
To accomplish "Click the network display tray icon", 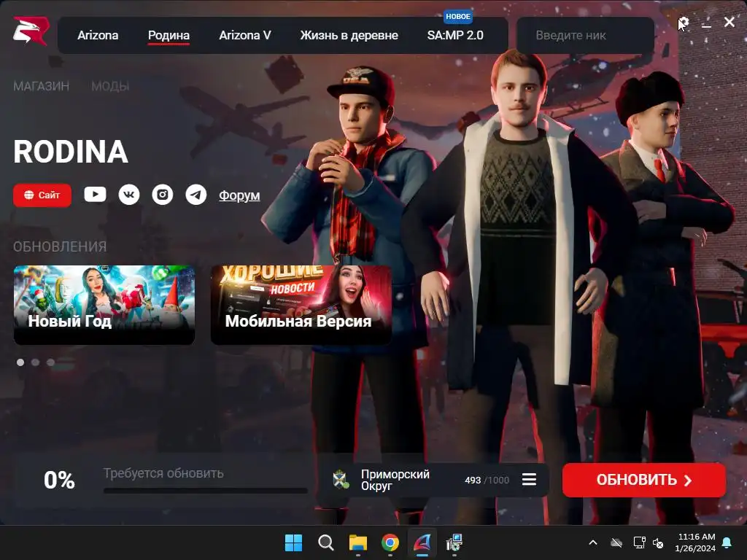I will click(639, 542).
